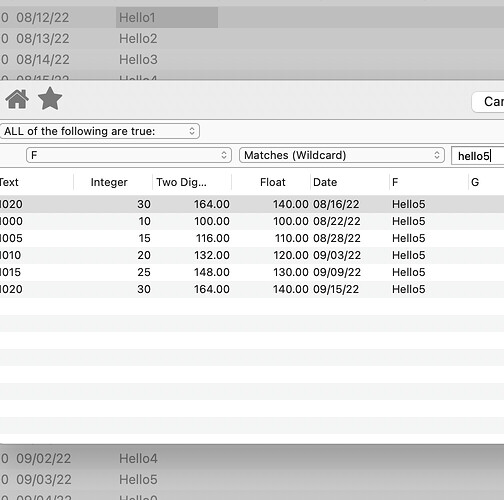Select the row dated 08/22/22
This screenshot has width=504, height=500.
(252, 221)
